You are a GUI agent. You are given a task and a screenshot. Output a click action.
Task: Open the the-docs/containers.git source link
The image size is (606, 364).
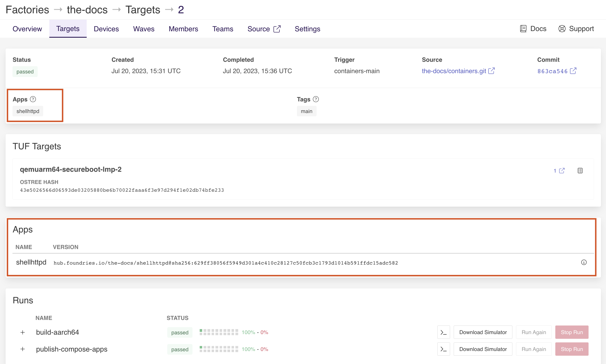[454, 71]
